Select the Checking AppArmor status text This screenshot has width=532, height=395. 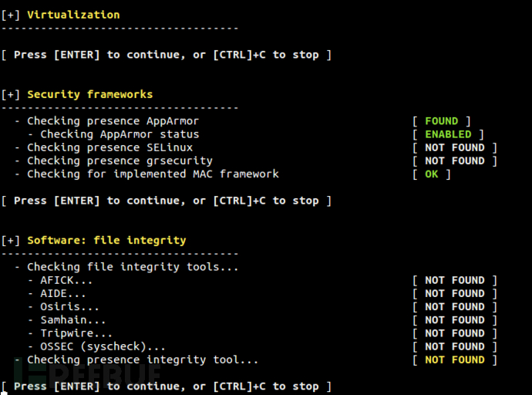point(119,134)
